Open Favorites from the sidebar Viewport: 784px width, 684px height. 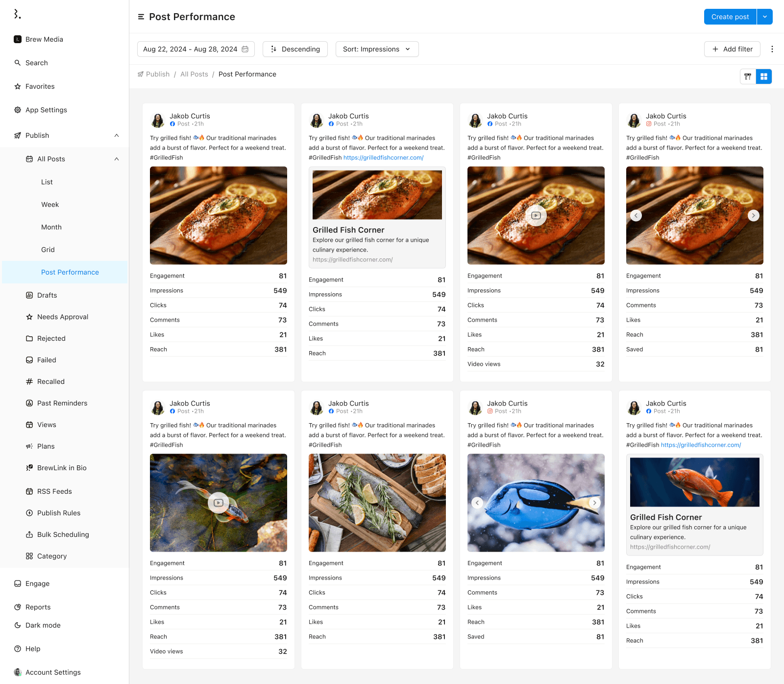tap(40, 86)
